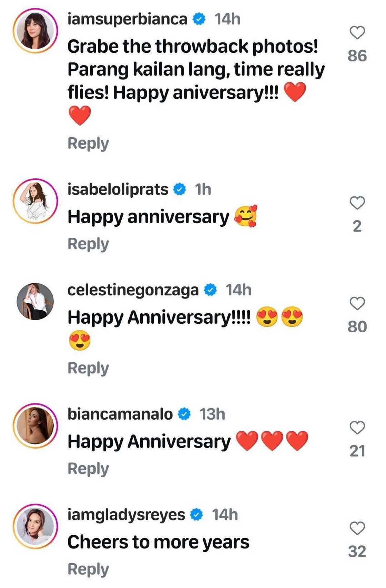Open the biancamanalo username link

click(120, 414)
